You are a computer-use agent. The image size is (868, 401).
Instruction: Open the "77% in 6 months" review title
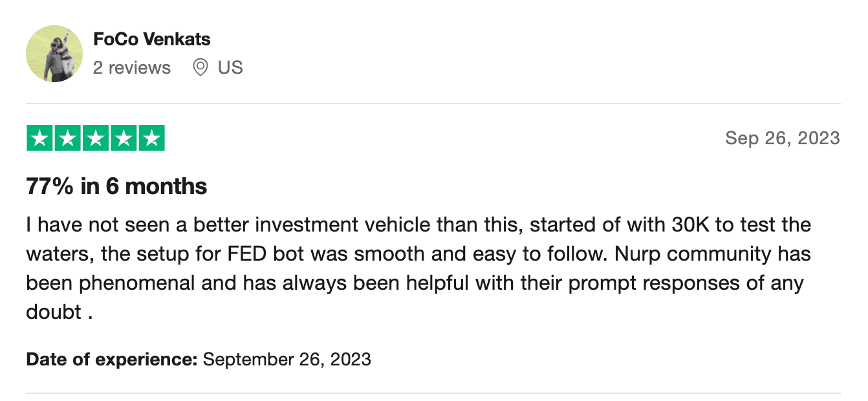coord(116,186)
